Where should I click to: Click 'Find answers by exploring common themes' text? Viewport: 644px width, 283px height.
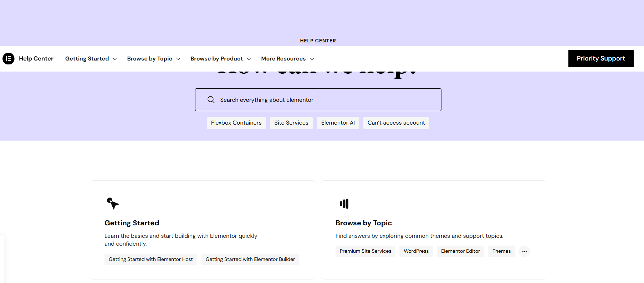[419, 236]
